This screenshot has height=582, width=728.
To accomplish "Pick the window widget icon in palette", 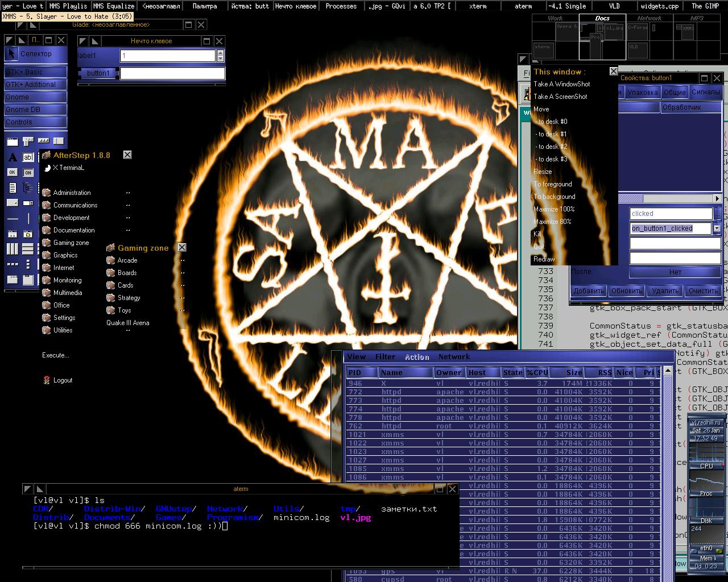I will 13,142.
